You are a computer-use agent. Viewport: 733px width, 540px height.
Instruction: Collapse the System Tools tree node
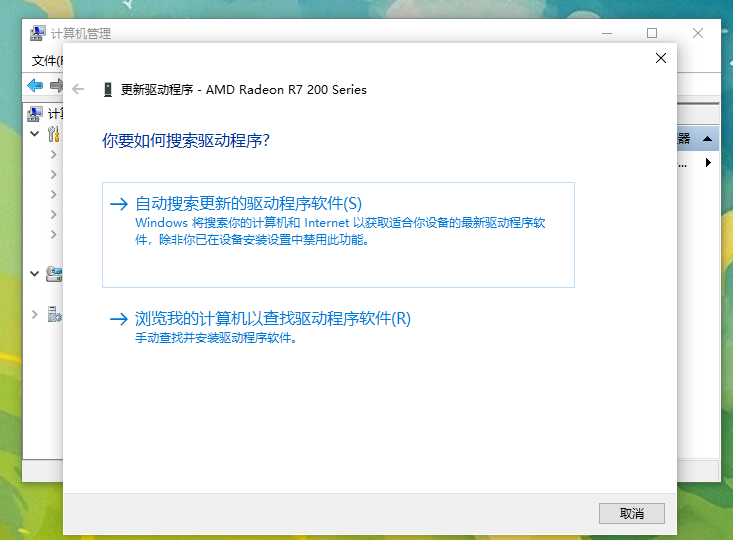[35, 134]
